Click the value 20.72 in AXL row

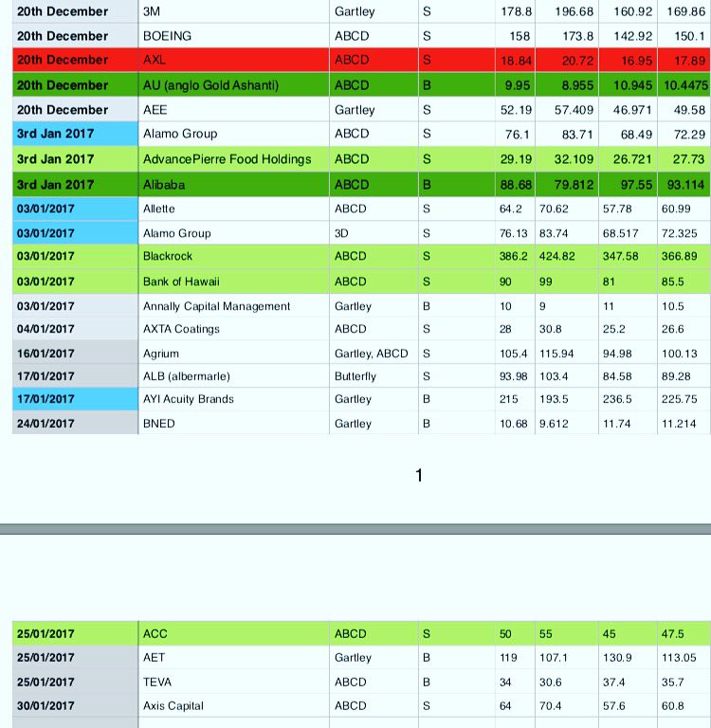coord(577,61)
